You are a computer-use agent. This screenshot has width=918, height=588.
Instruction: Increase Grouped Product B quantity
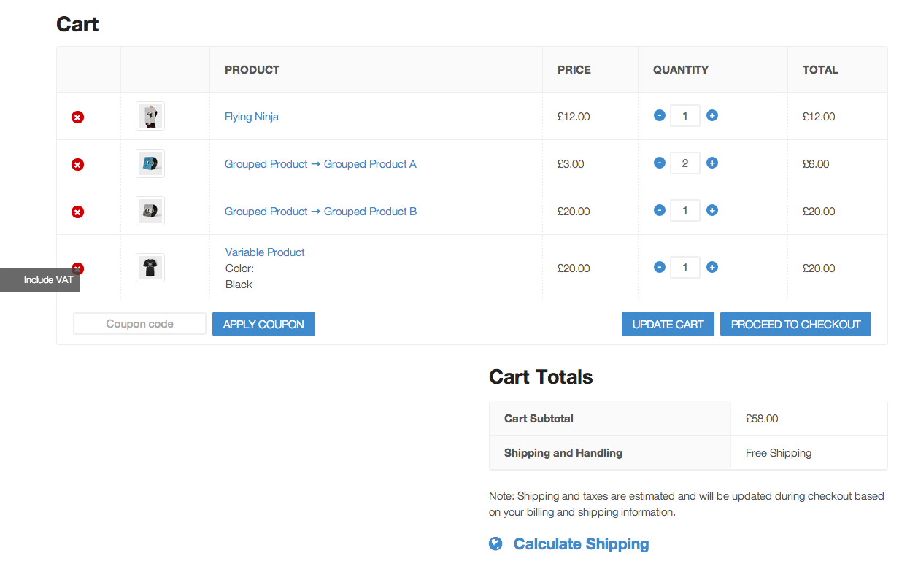[712, 210]
